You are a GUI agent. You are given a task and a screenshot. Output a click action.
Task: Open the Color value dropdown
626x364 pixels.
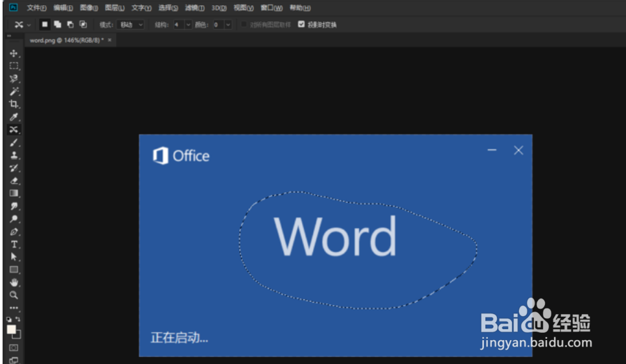(x=228, y=25)
